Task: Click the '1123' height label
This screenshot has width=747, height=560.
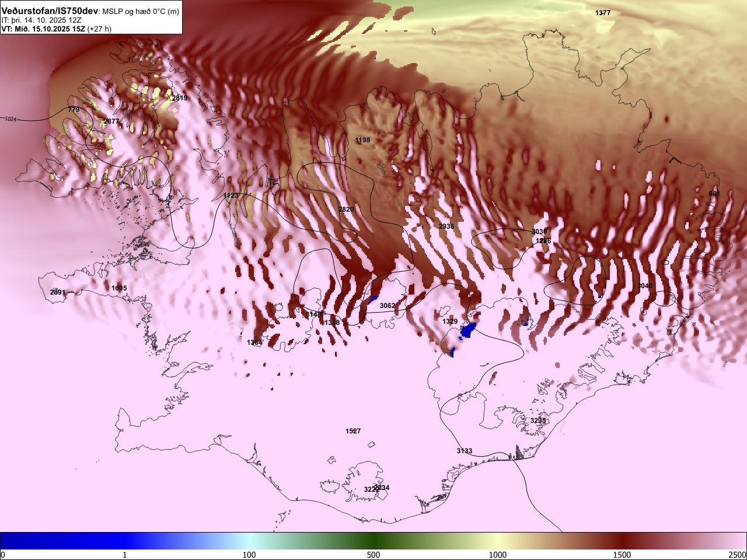Action: click(x=231, y=195)
